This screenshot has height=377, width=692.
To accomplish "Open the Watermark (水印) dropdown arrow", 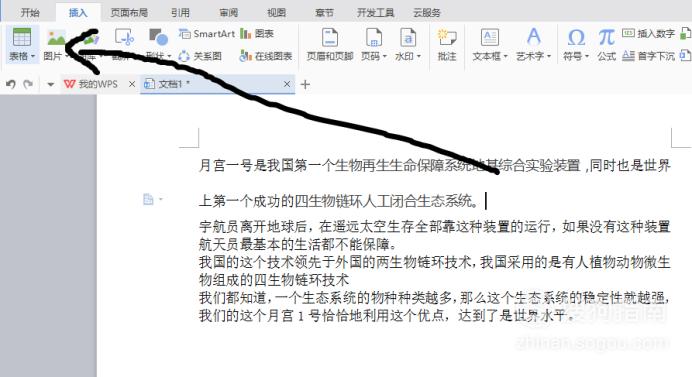I will pyautogui.click(x=418, y=57).
